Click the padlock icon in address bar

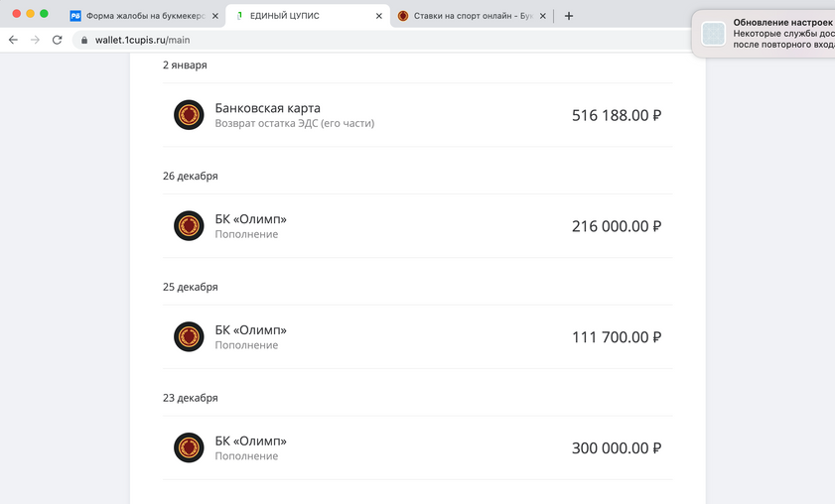coord(84,40)
